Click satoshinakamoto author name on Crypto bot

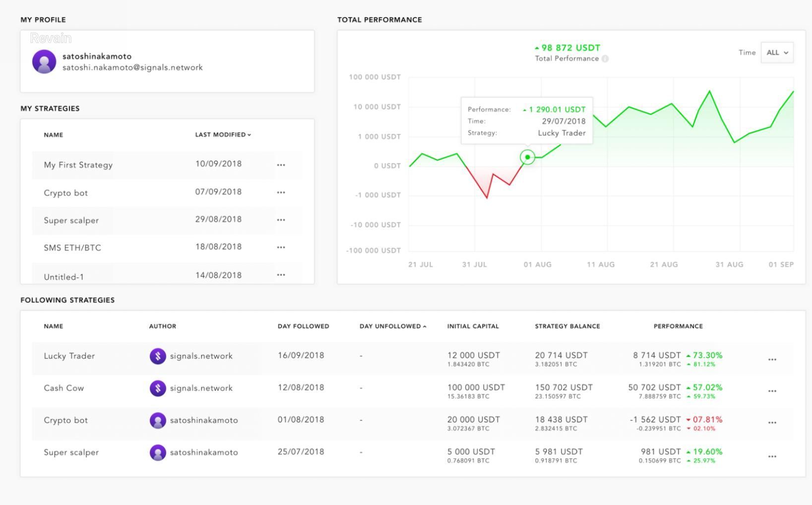204,420
